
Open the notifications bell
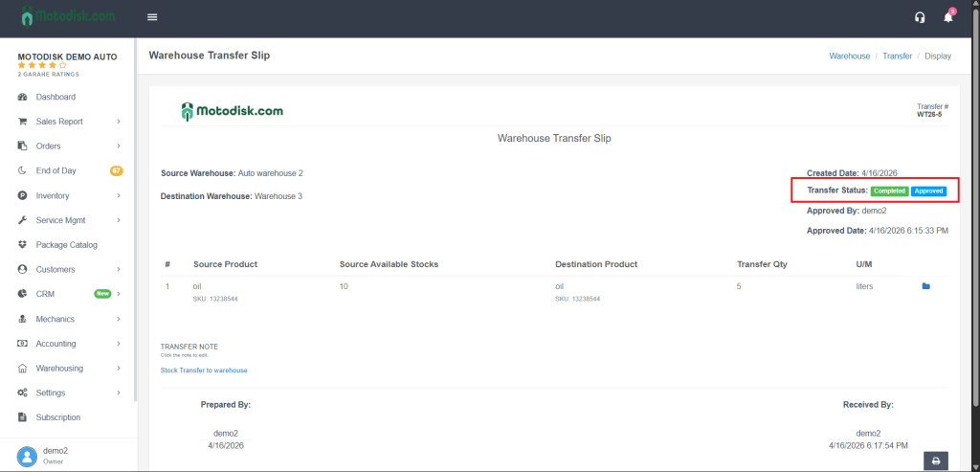(x=948, y=17)
